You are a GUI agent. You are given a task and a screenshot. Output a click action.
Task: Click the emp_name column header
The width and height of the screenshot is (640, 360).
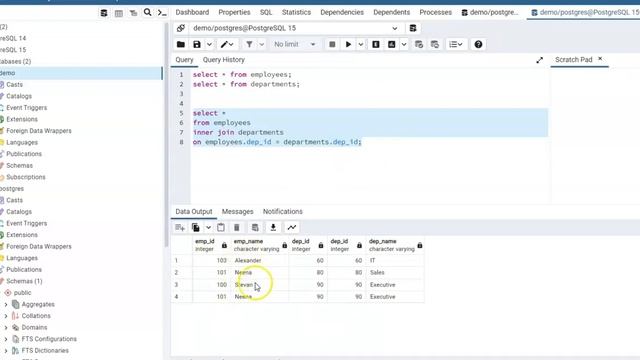260,245
